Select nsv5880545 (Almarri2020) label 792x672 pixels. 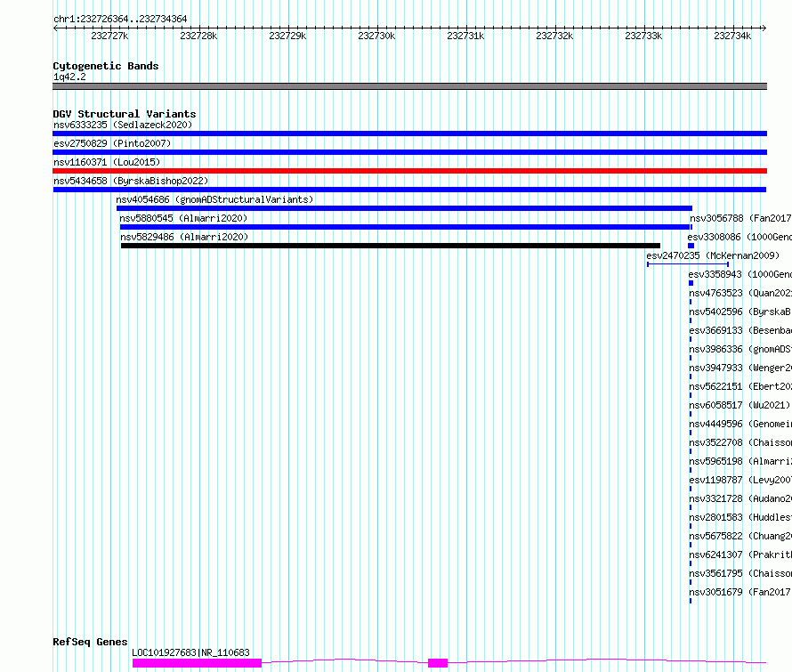pyautogui.click(x=183, y=218)
